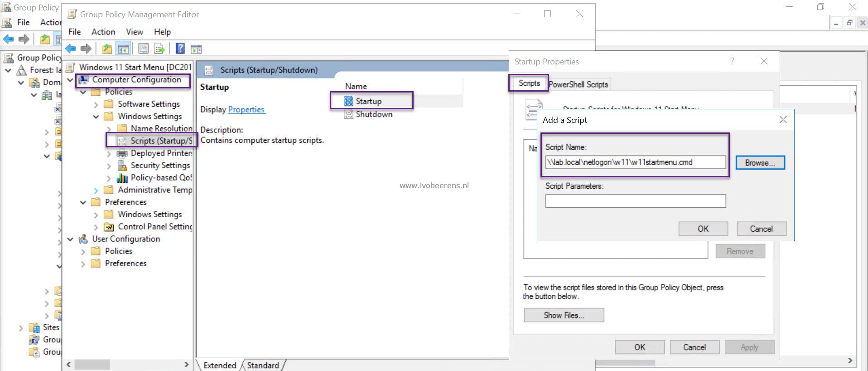Expand the Sites node in background window
Image resolution: width=868 pixels, height=371 pixels.
[21, 327]
